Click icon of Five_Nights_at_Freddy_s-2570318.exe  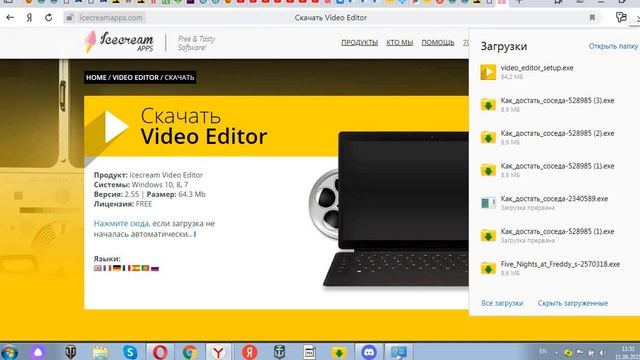pos(488,269)
